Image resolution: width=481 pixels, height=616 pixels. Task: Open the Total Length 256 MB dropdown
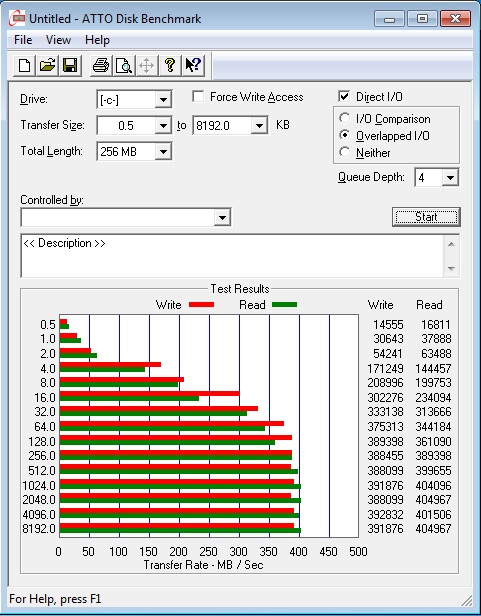click(163, 152)
